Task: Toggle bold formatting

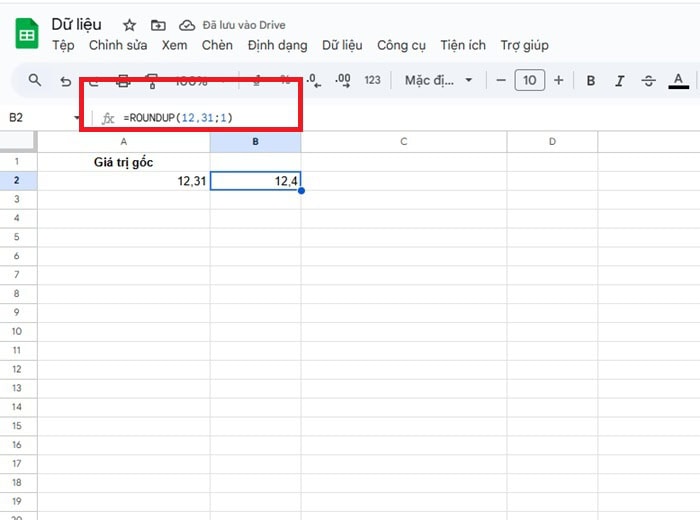Action: click(591, 81)
